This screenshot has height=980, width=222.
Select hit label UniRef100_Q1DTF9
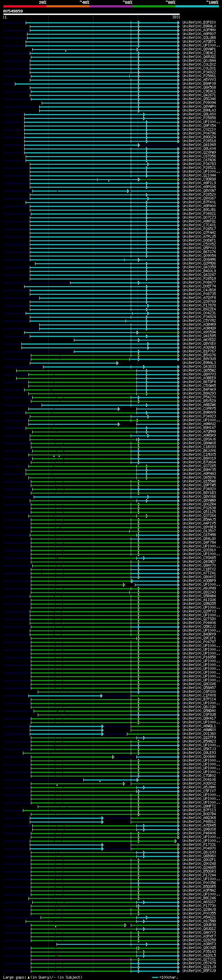(199, 737)
